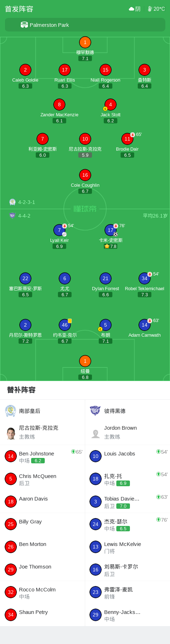Image resolution: width=170 pixels, height=644 pixels.
Task: Tap the 彼得黑德 club crest in substitutes
Action: point(95,411)
